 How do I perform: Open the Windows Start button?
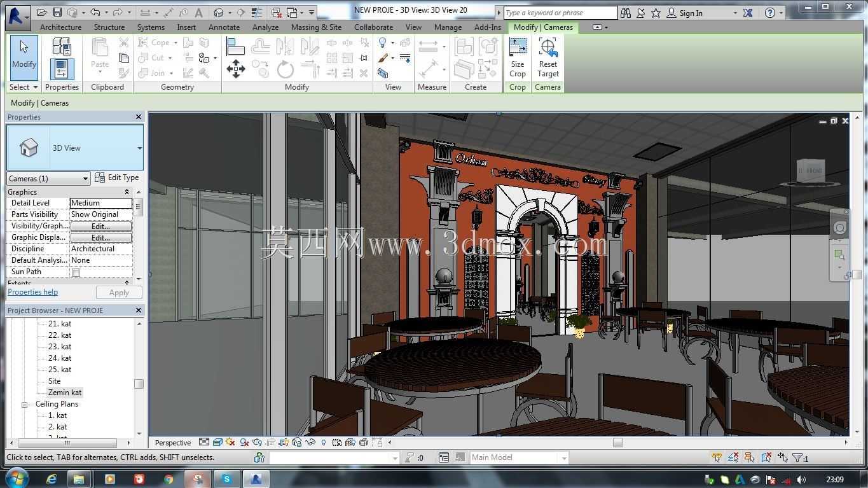tap(16, 478)
